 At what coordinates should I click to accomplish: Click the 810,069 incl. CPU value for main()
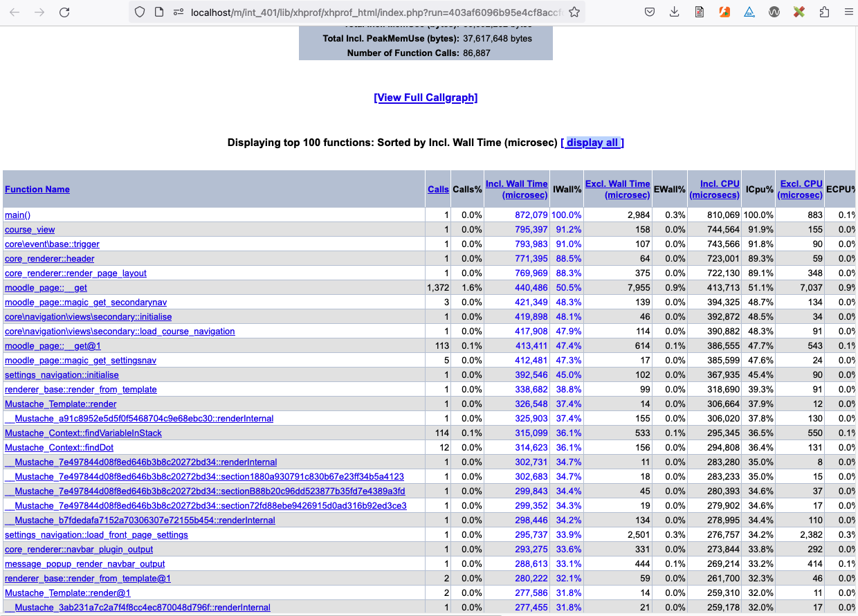click(724, 215)
